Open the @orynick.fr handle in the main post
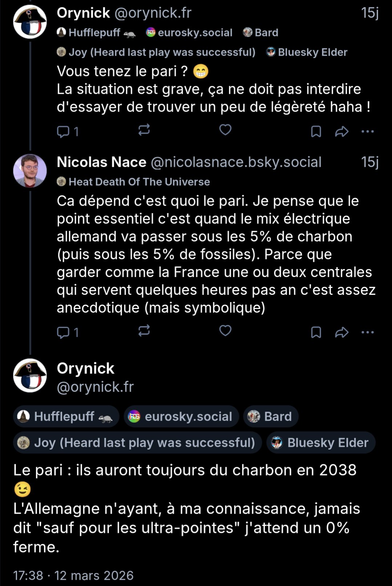The height and width of the screenshot is (586, 392). point(95,387)
